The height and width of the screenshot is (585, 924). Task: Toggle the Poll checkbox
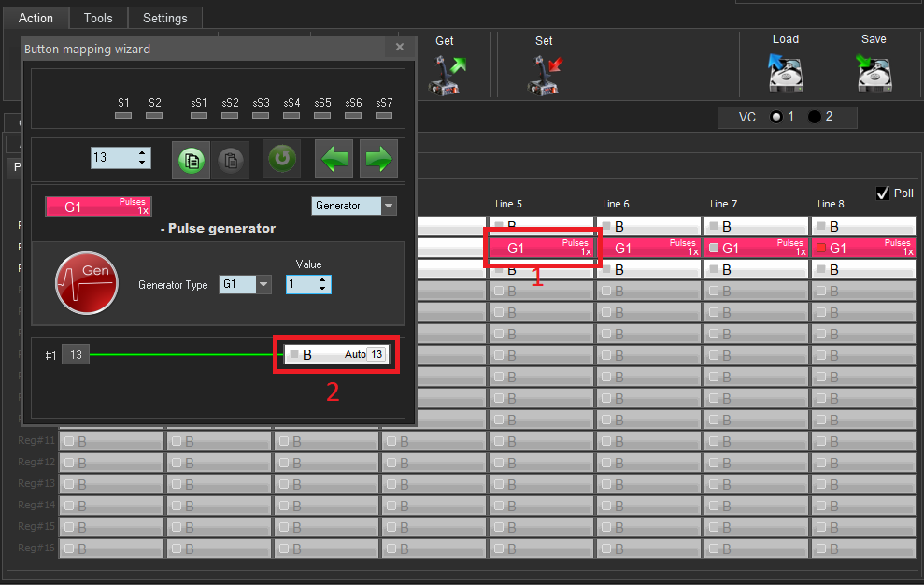coord(882,193)
